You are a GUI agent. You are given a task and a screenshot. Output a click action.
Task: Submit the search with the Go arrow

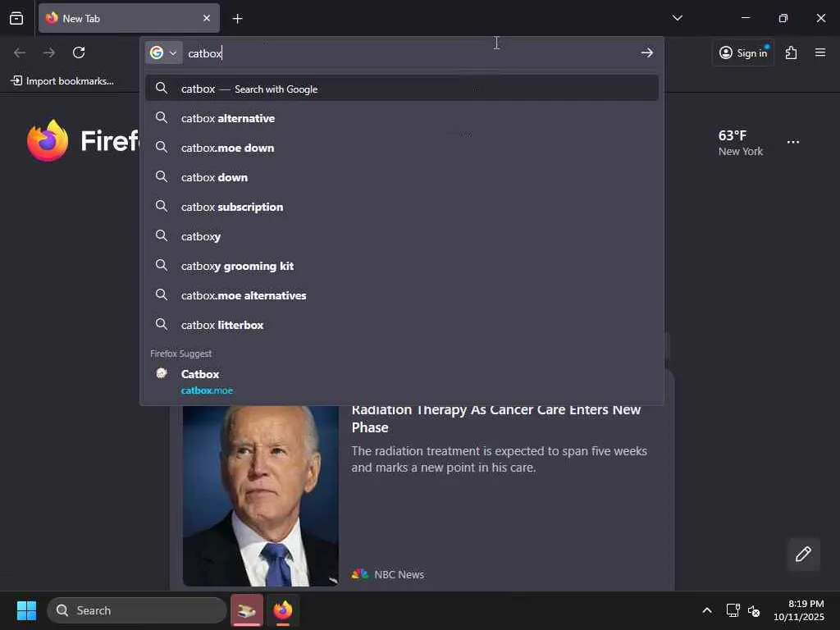[x=646, y=52]
